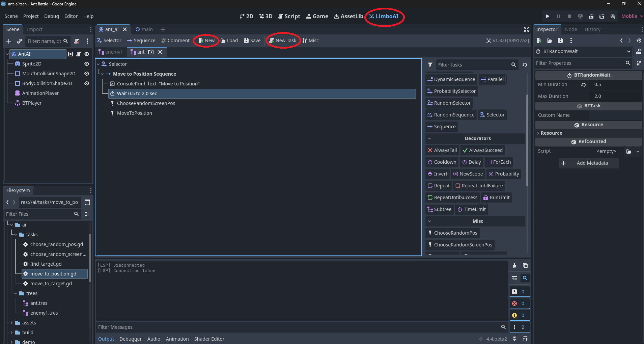Collapse the Misc task category
The width and height of the screenshot is (644, 344).
pyautogui.click(x=429, y=221)
